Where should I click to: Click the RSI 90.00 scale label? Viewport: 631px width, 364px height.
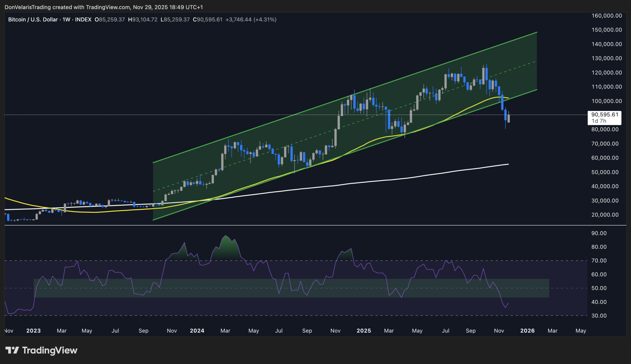pyautogui.click(x=599, y=233)
